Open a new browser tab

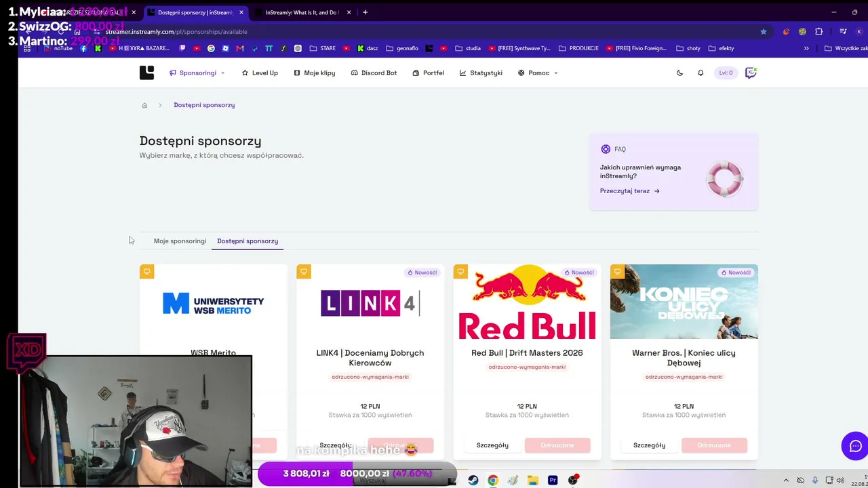coord(365,12)
